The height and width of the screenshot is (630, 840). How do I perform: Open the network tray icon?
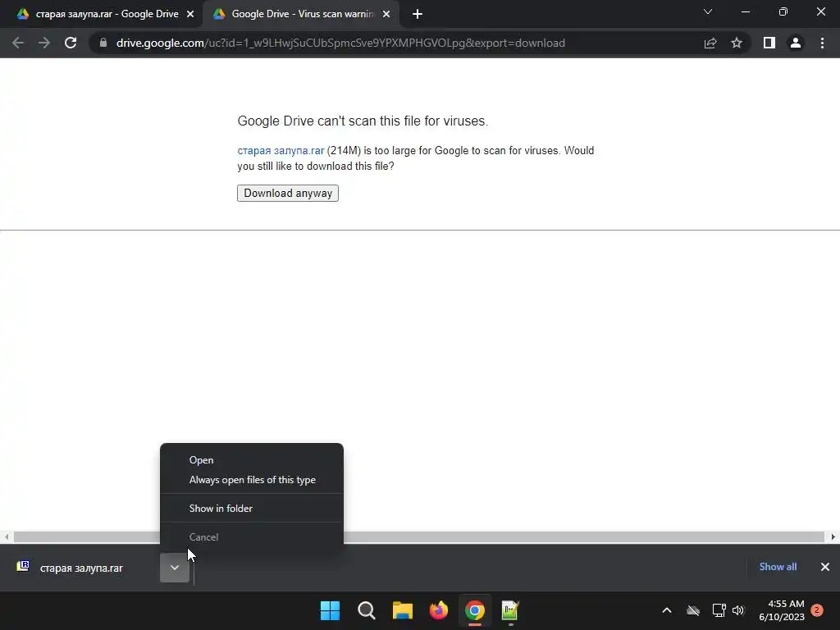(719, 610)
